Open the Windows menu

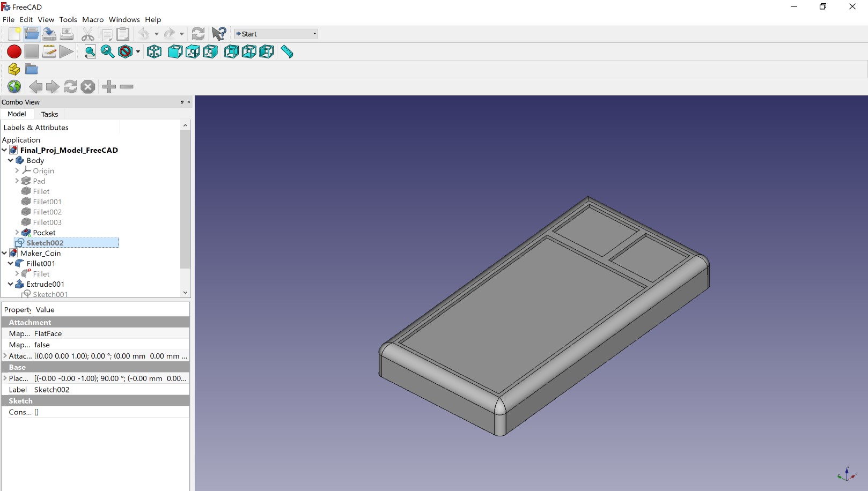coord(124,19)
